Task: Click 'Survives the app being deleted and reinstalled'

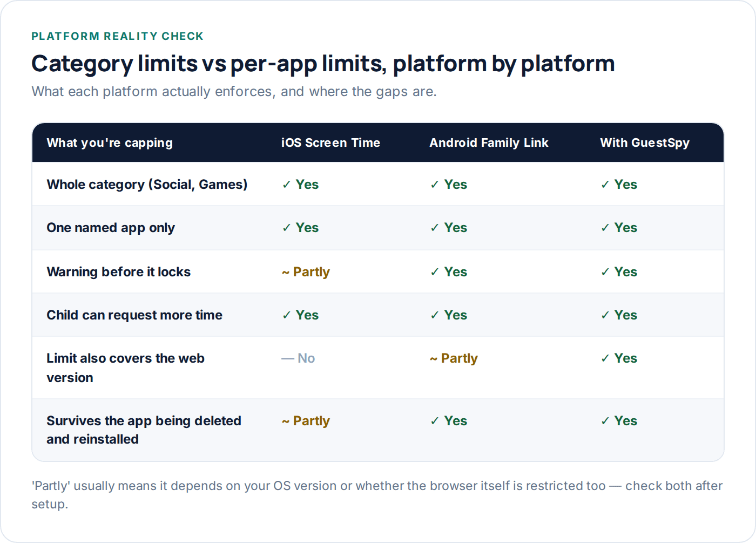Action: pyautogui.click(x=144, y=430)
